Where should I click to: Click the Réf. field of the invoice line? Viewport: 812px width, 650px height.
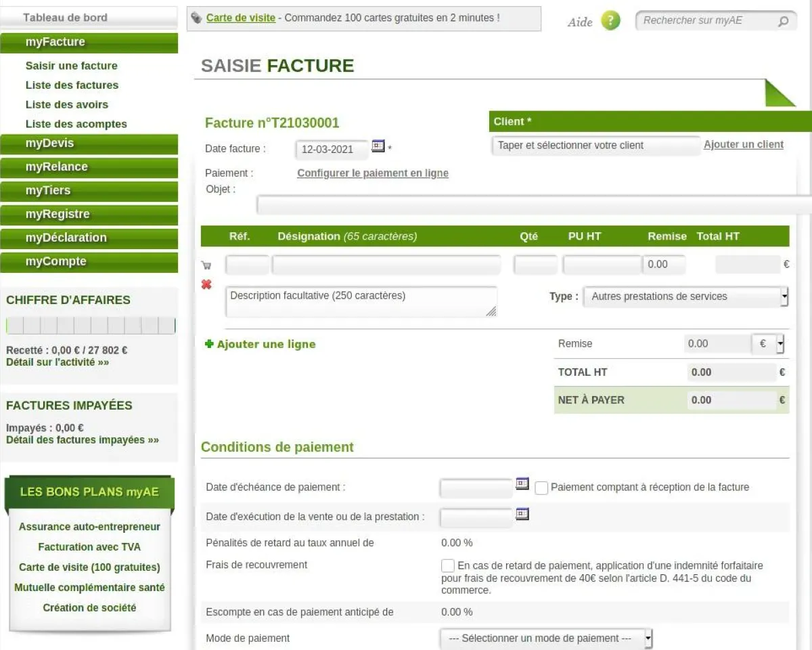click(247, 265)
